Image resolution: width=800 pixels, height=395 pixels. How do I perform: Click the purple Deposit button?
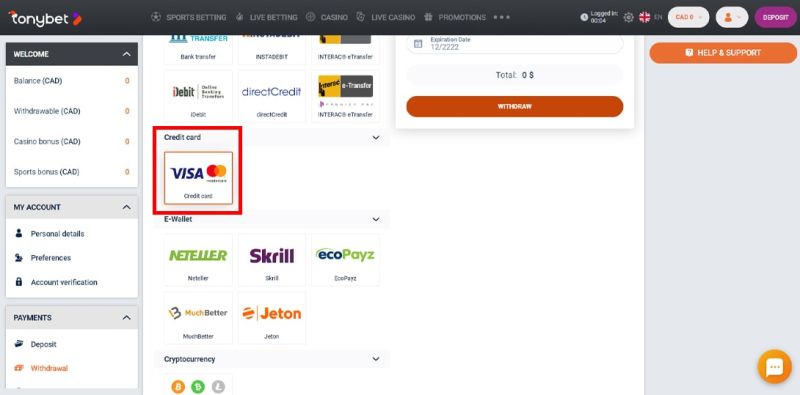[x=776, y=17]
